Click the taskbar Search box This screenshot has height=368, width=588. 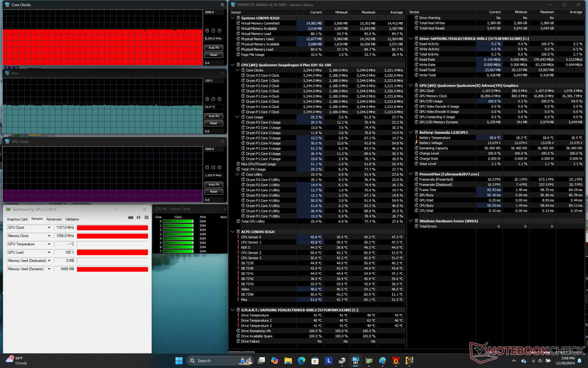point(221,361)
